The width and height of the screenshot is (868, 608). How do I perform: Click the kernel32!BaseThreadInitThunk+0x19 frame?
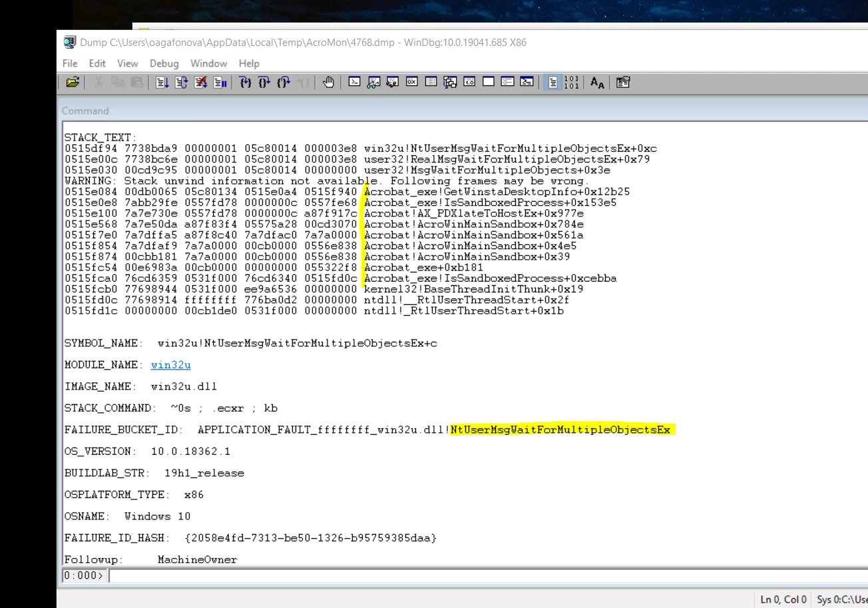(474, 289)
